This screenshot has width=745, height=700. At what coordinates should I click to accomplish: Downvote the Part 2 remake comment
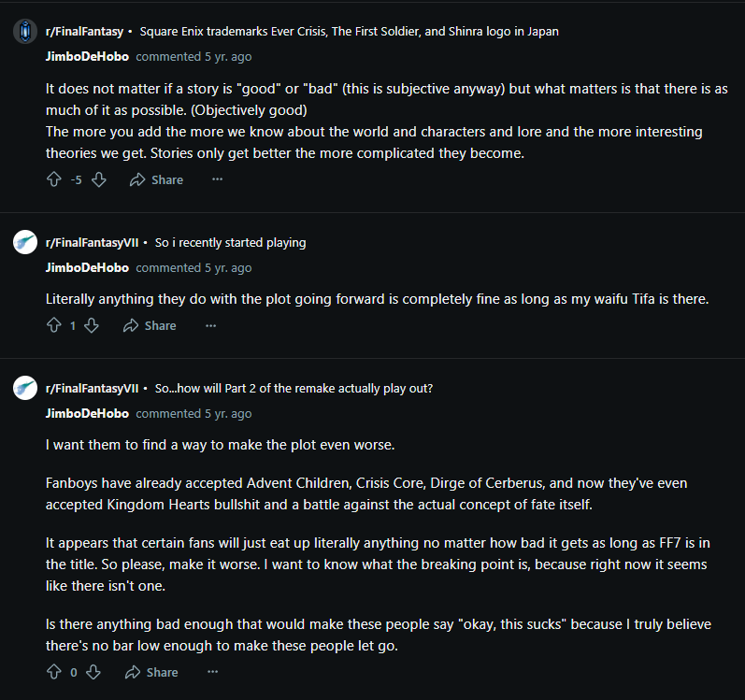pyautogui.click(x=93, y=672)
